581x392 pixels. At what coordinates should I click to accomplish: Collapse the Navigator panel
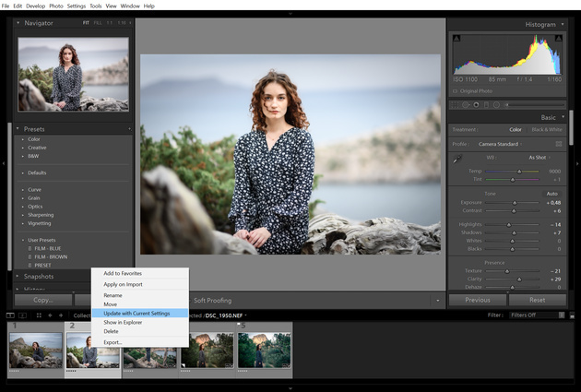pyautogui.click(x=18, y=22)
